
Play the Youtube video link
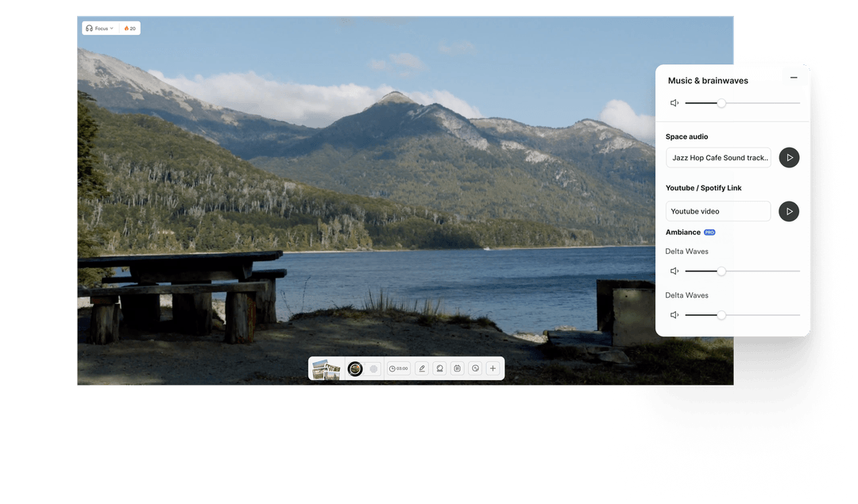click(789, 211)
